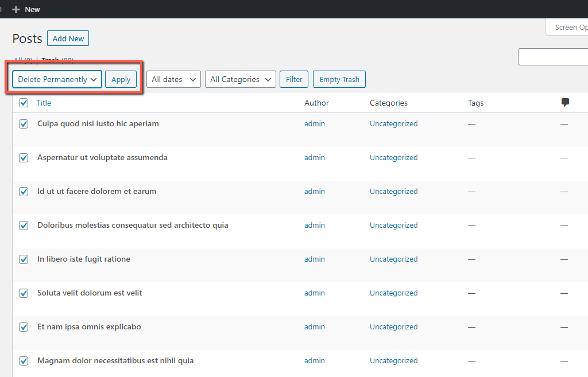Toggle the select-all checkbox beside Title
Image resolution: width=588 pixels, height=377 pixels.
pos(24,103)
